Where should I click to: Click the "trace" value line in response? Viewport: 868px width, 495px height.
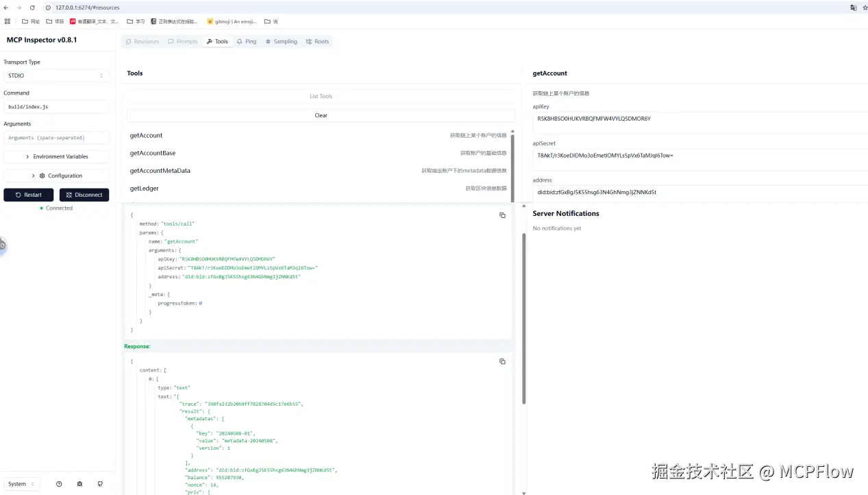(241, 405)
